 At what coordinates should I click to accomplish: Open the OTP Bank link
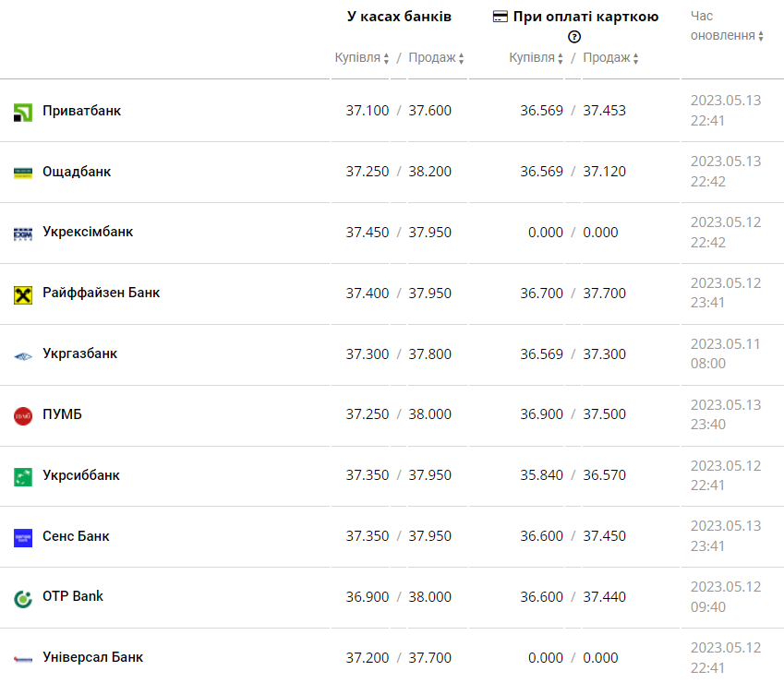coord(73,596)
